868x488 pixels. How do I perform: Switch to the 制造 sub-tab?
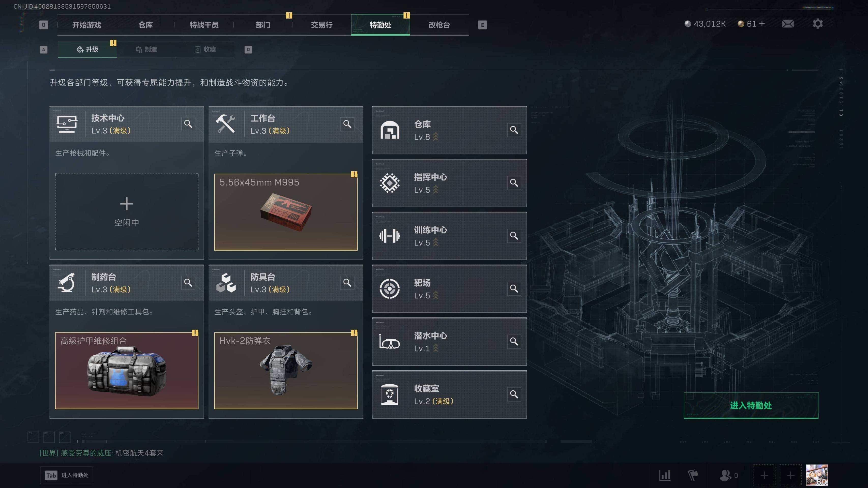click(x=146, y=50)
